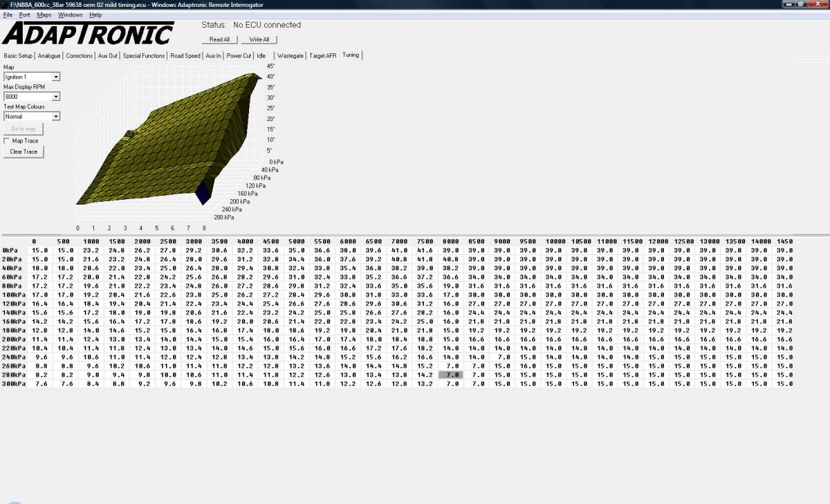Image resolution: width=830 pixels, height=504 pixels.
Task: Click the 140kPa row header
Action: tap(14, 312)
